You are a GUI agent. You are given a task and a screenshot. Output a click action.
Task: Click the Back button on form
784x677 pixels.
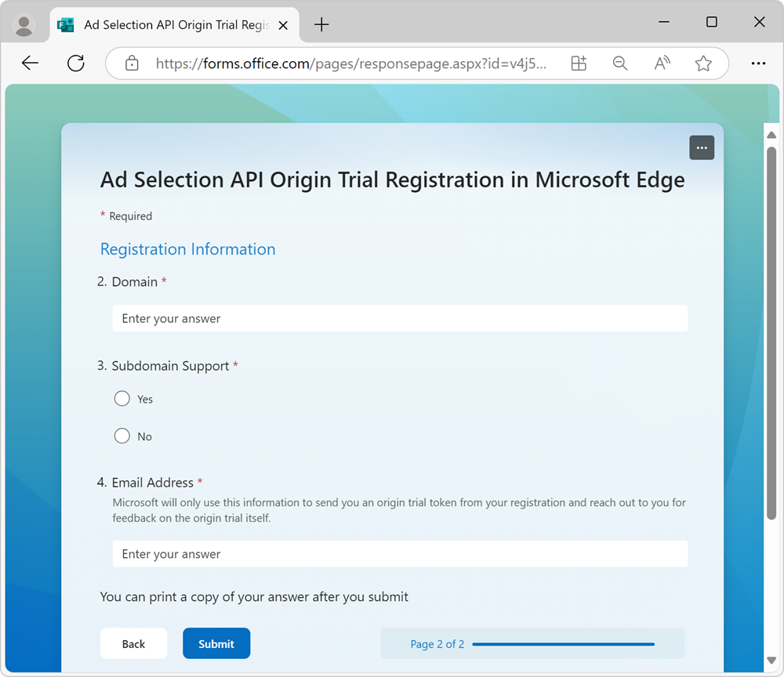(x=133, y=643)
